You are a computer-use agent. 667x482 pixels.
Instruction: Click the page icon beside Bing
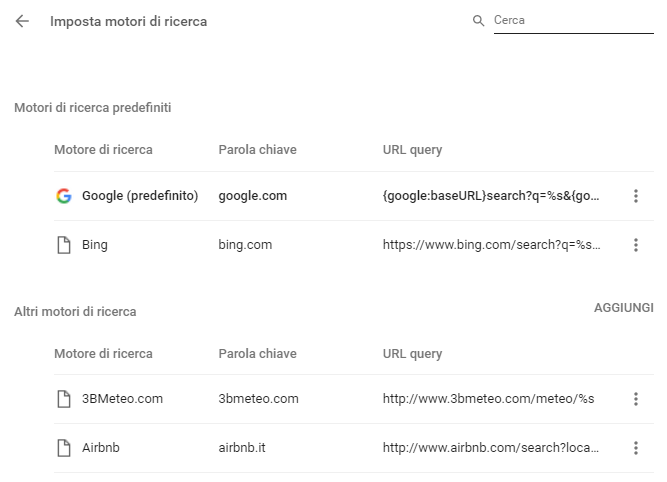pyautogui.click(x=64, y=245)
